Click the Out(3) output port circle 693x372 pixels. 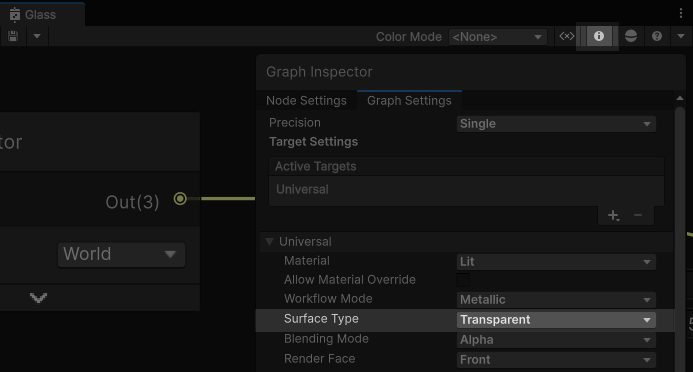tap(180, 199)
